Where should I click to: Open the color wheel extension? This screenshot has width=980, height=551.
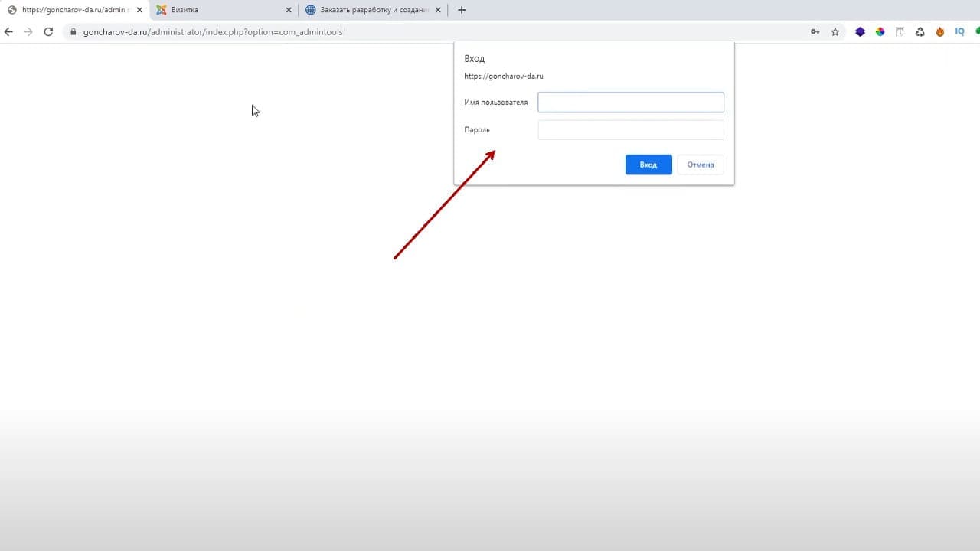point(880,32)
